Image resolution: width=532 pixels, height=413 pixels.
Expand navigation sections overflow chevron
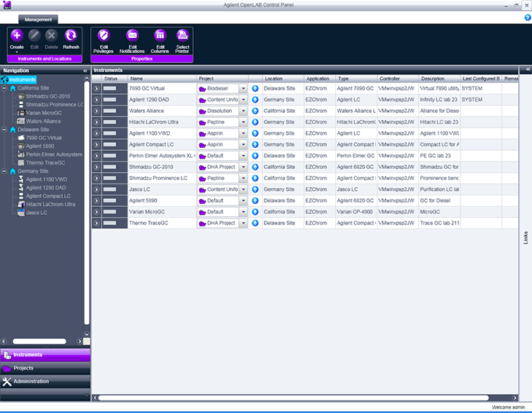click(87, 394)
